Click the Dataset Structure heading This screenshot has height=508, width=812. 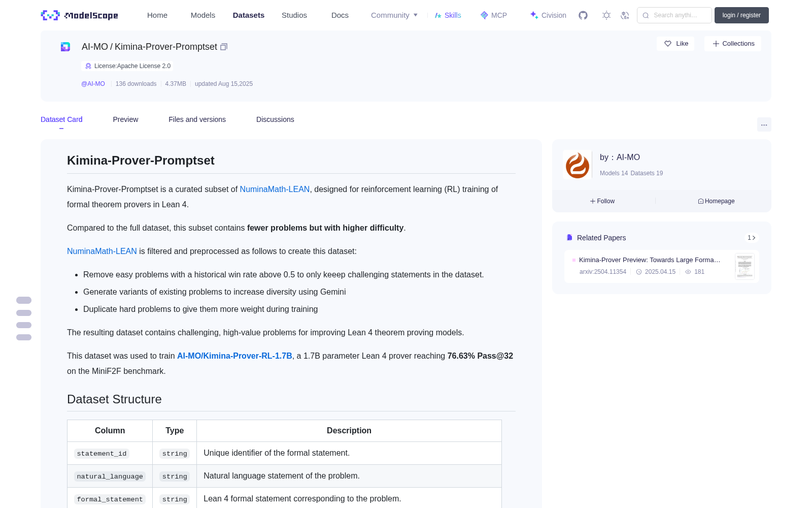pyautogui.click(x=114, y=399)
